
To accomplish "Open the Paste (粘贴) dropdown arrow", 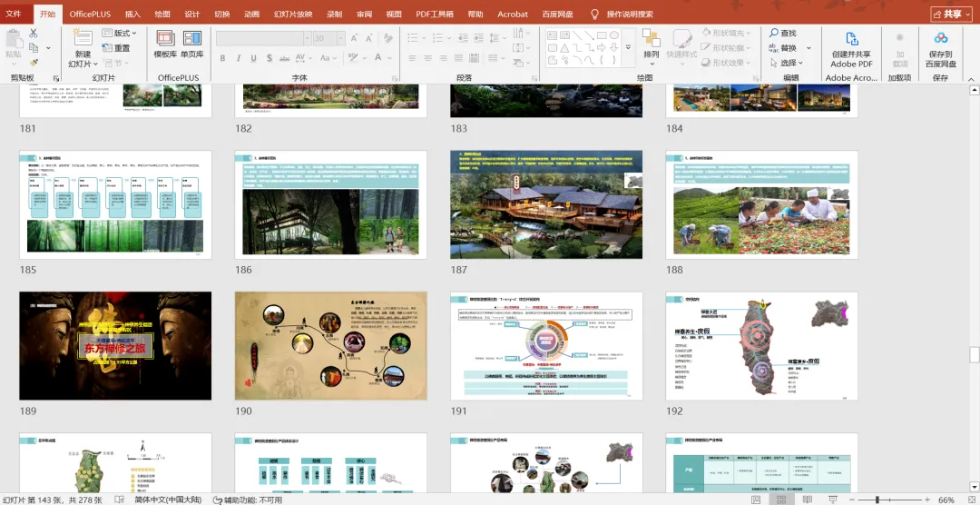I will 14,64.
